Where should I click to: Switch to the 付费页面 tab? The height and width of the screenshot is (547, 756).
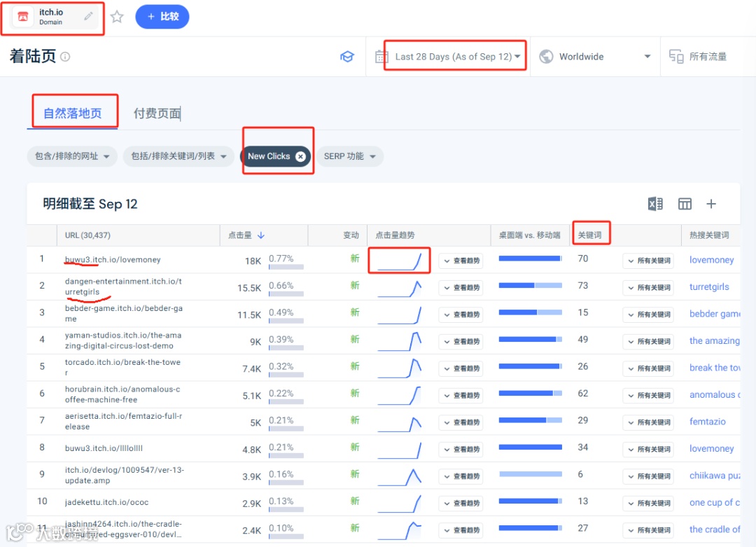157,113
